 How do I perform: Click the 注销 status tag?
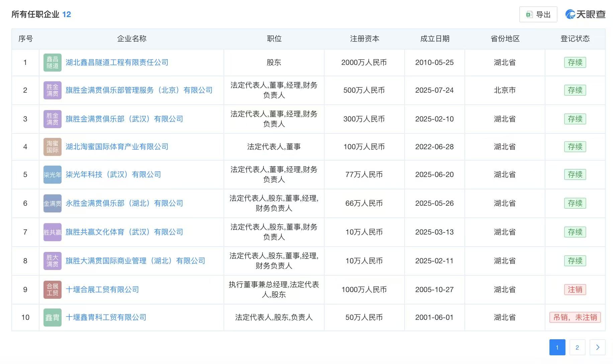[x=575, y=290]
